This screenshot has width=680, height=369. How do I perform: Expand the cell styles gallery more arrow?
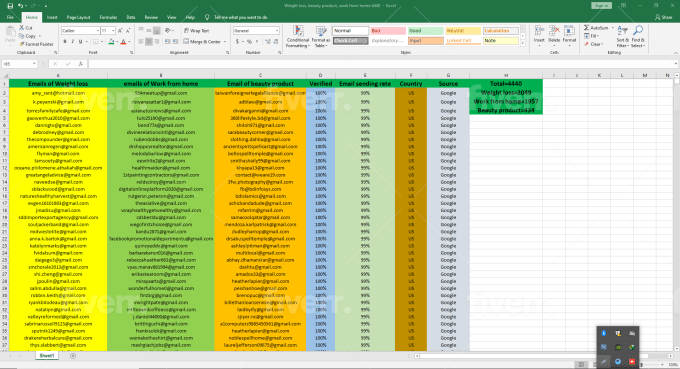[523, 43]
